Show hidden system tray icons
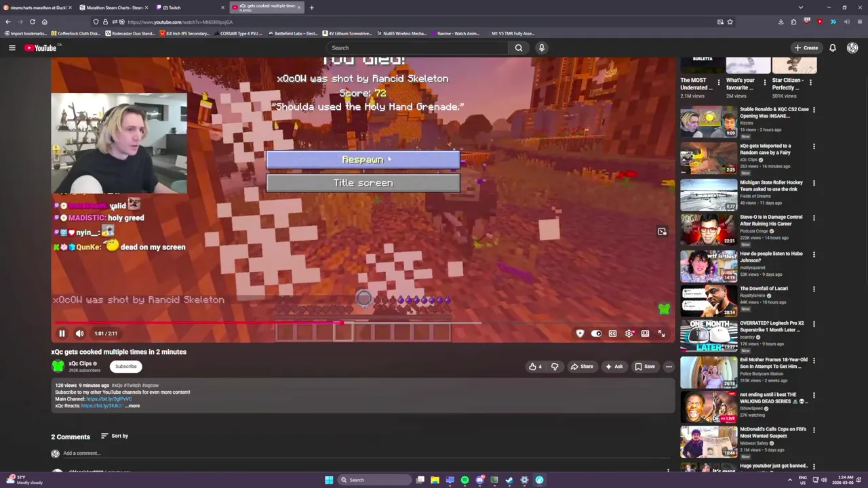The height and width of the screenshot is (488, 868). (789, 480)
